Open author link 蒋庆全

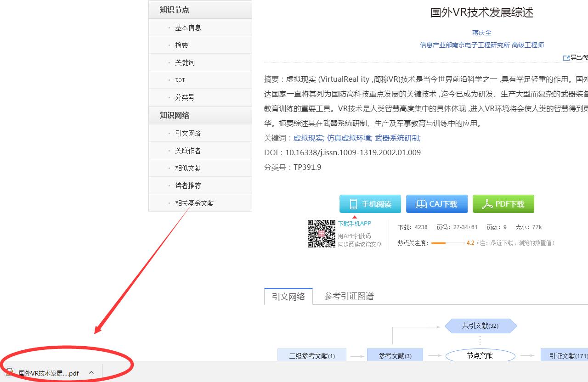pyautogui.click(x=481, y=33)
